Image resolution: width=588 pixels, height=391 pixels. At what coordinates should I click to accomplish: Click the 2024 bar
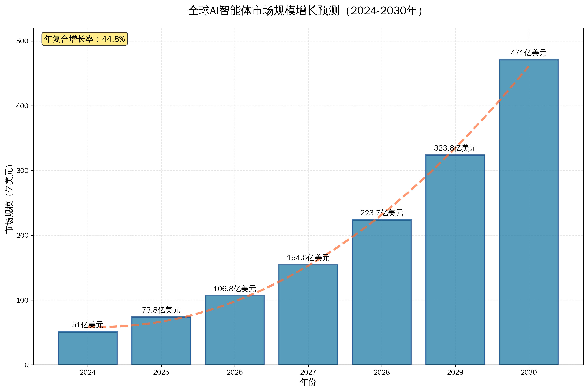click(88, 348)
